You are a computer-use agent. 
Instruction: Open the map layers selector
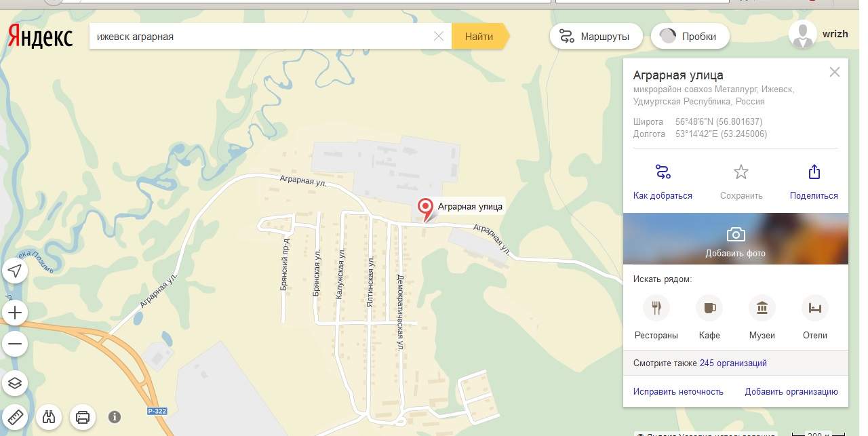tap(15, 383)
